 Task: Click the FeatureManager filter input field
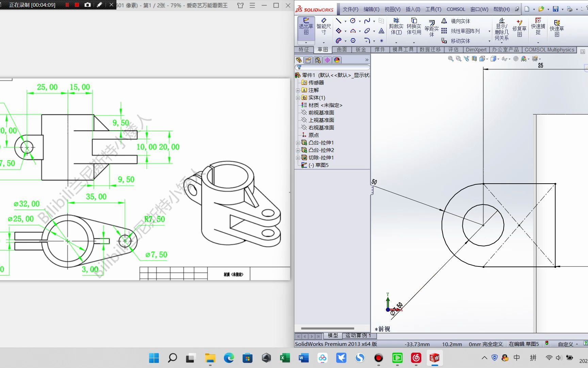333,67
